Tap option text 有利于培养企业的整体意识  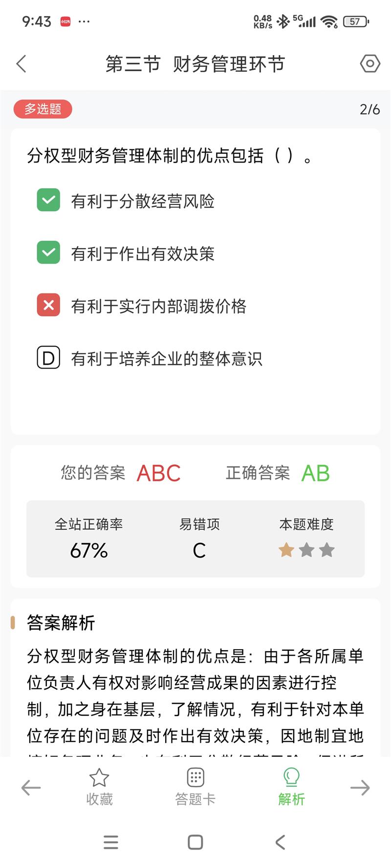click(x=167, y=359)
